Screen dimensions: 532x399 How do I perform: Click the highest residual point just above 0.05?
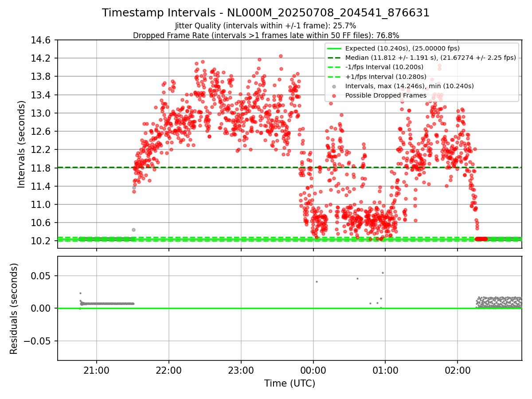[x=383, y=273]
